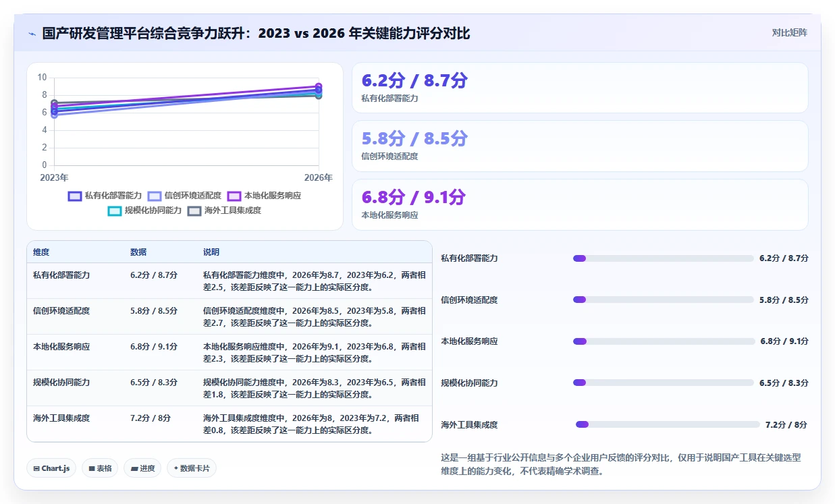Click the 进度 tag chip
The image size is (835, 504).
click(x=142, y=468)
